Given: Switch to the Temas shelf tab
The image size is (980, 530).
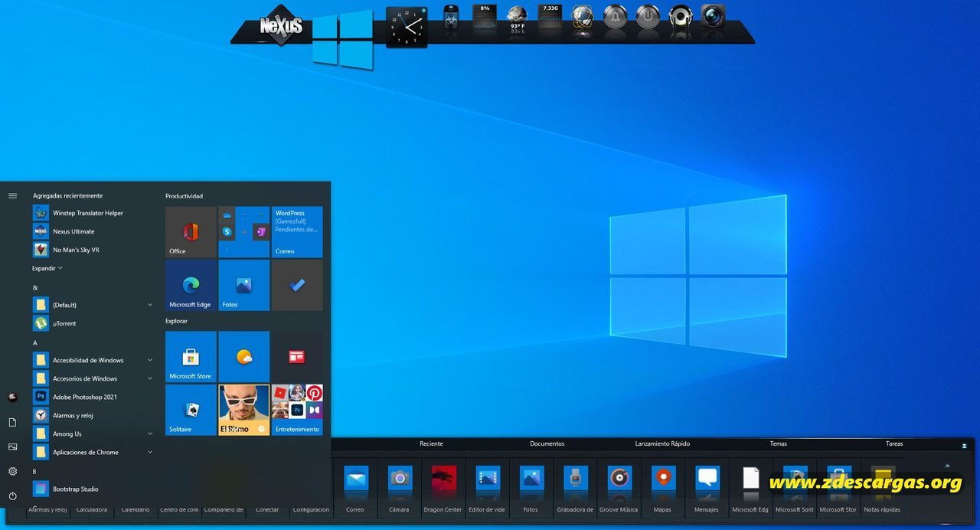Looking at the screenshot, I should point(779,443).
